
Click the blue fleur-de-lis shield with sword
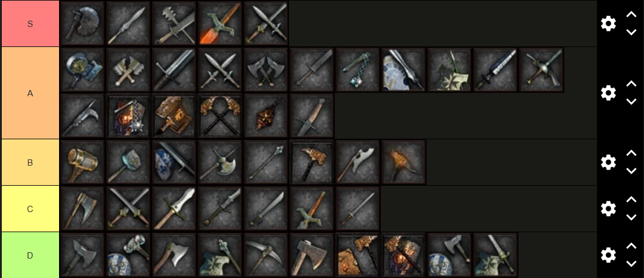[x=174, y=163]
